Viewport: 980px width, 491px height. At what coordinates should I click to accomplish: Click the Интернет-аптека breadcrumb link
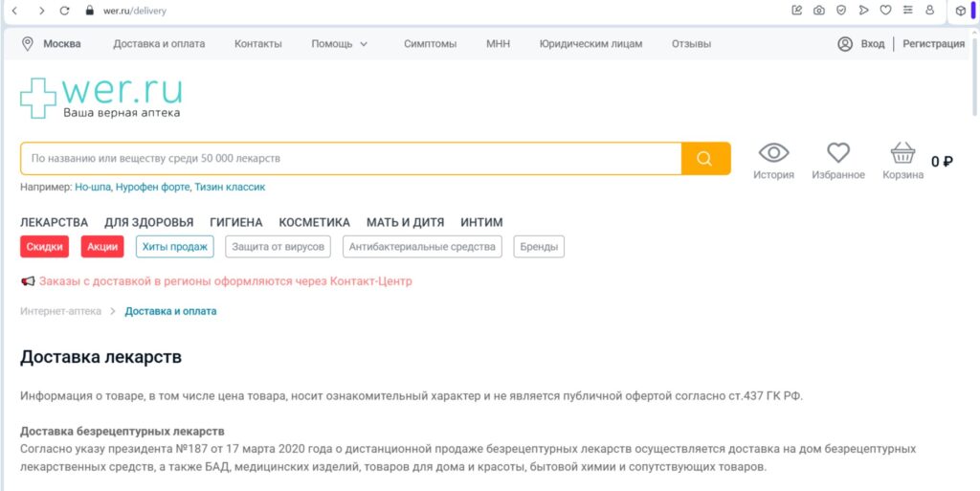60,311
